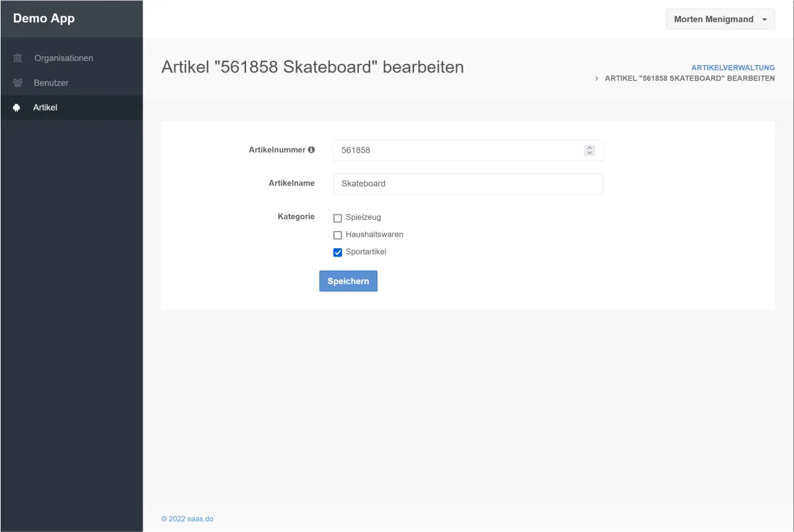Select the Artikel sidebar entry
The height and width of the screenshot is (532, 794).
pyautogui.click(x=45, y=108)
